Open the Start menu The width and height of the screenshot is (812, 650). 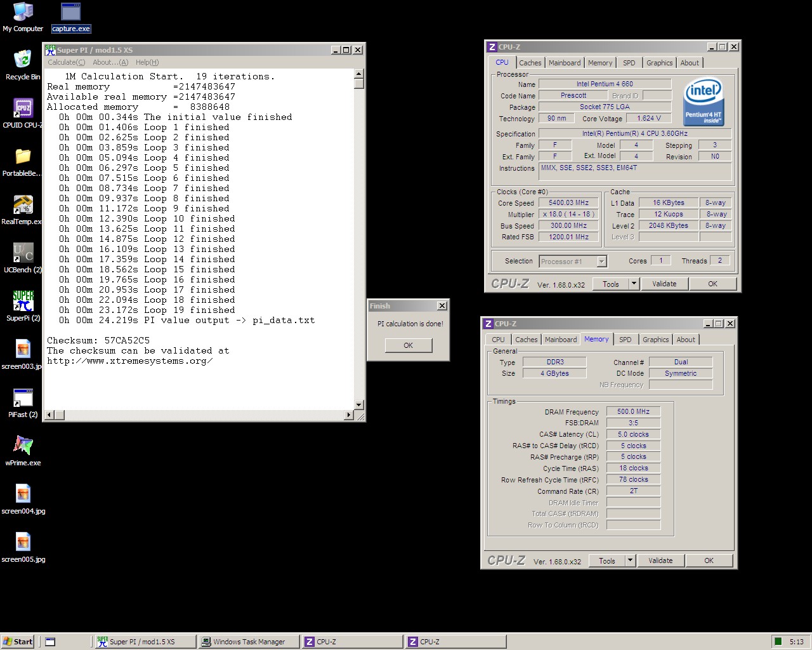[x=18, y=642]
